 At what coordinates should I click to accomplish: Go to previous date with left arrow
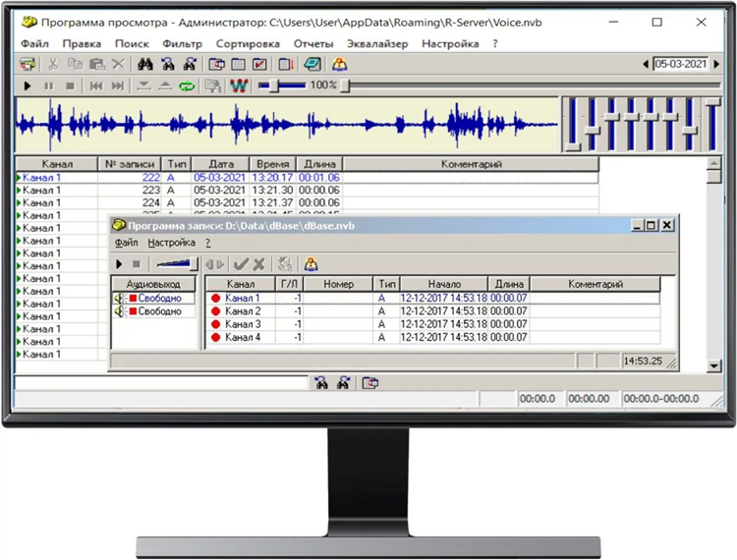646,64
